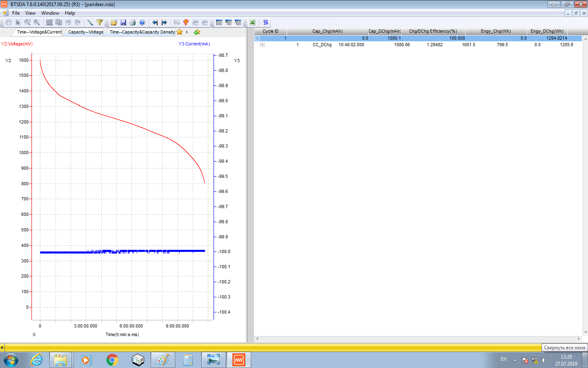Click the second step layer list icon
The image size is (588, 368).
coord(229,22)
